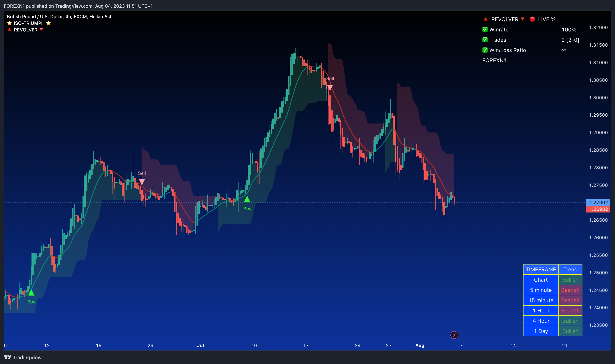Click the star after ISO-TRIUMPH
Viewport: 615px width, 364px height.
click(x=48, y=23)
